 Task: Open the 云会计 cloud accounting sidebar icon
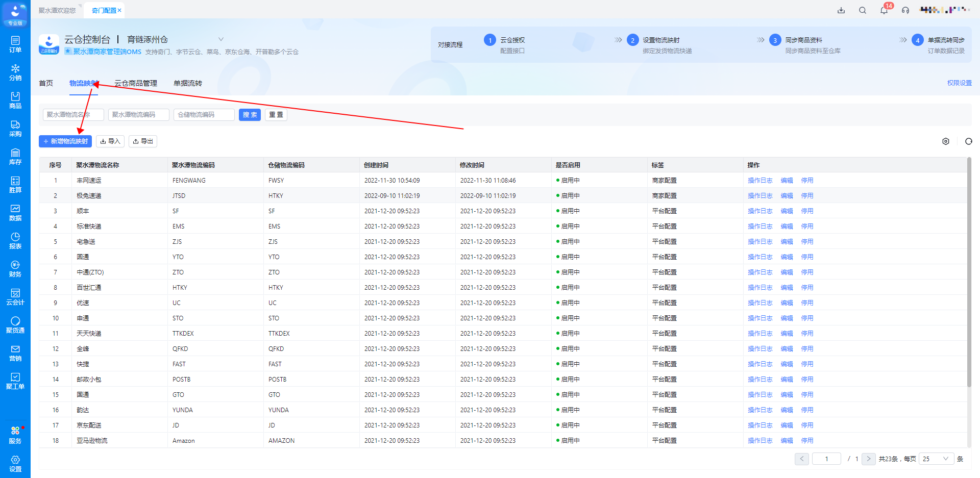pyautogui.click(x=15, y=297)
